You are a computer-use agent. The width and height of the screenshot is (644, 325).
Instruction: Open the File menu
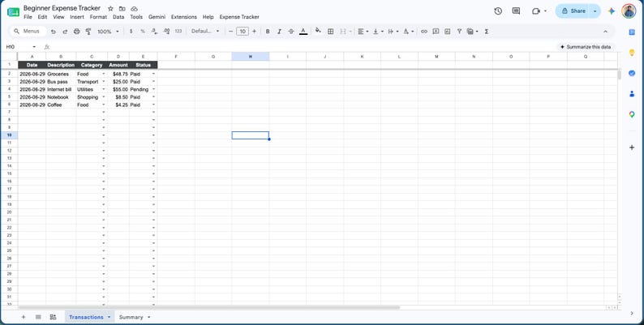[28, 17]
